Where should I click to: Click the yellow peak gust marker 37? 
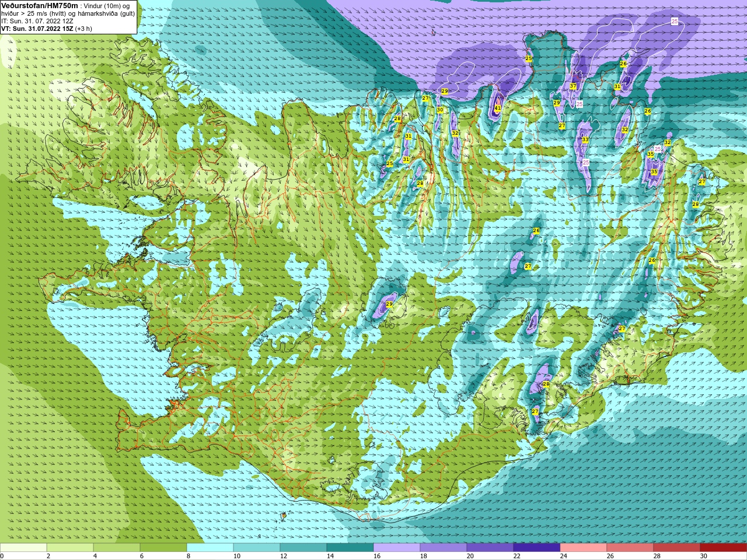point(573,86)
